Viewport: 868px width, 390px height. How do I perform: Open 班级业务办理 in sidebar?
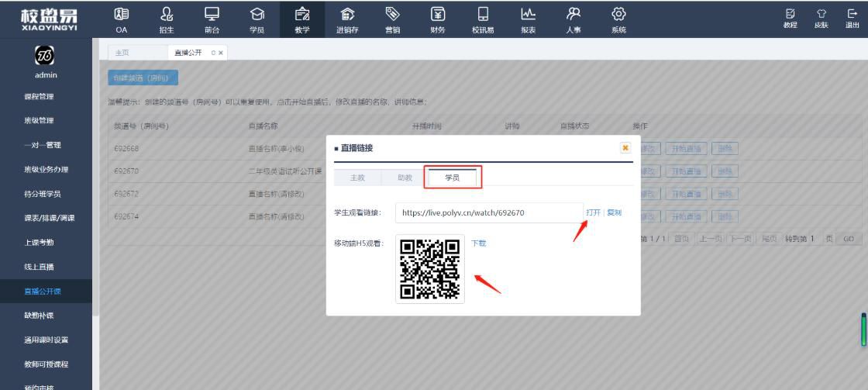click(46, 170)
